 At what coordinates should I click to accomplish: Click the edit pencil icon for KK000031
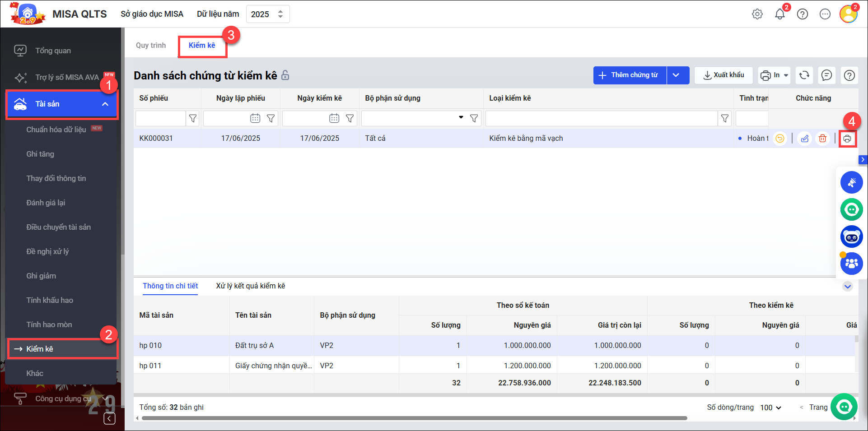804,139
